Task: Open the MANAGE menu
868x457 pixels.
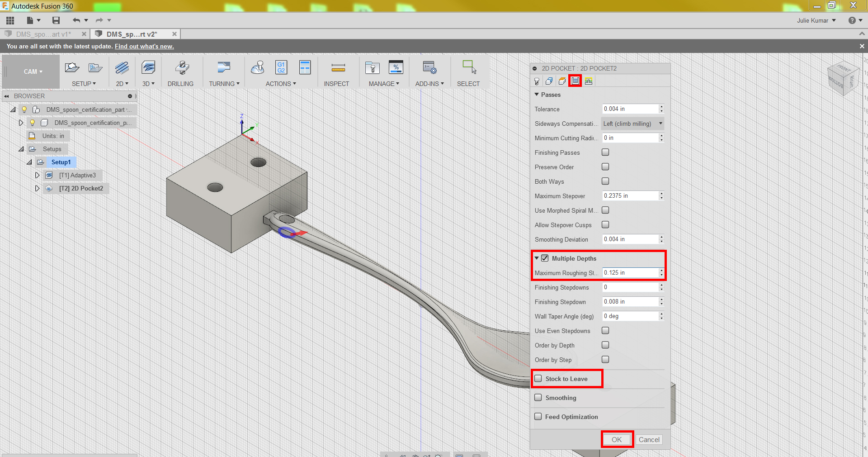Action: point(384,84)
